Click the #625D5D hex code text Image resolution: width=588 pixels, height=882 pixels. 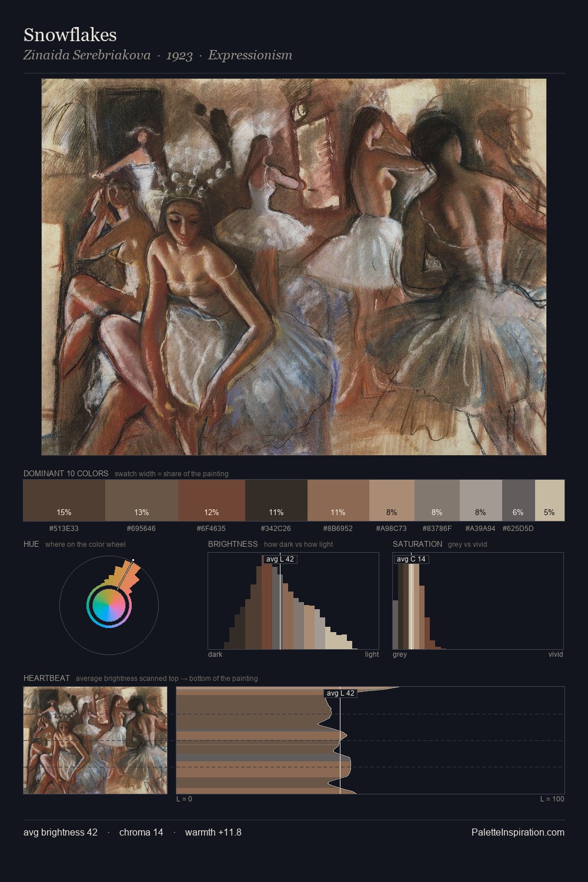pyautogui.click(x=518, y=528)
